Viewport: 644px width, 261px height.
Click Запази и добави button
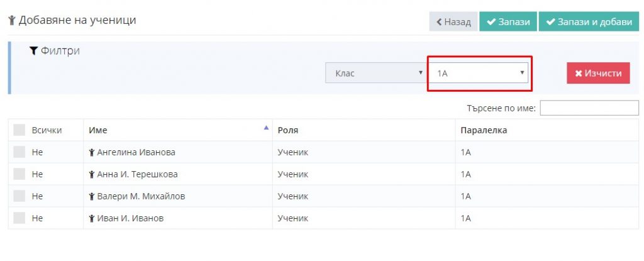pyautogui.click(x=589, y=22)
